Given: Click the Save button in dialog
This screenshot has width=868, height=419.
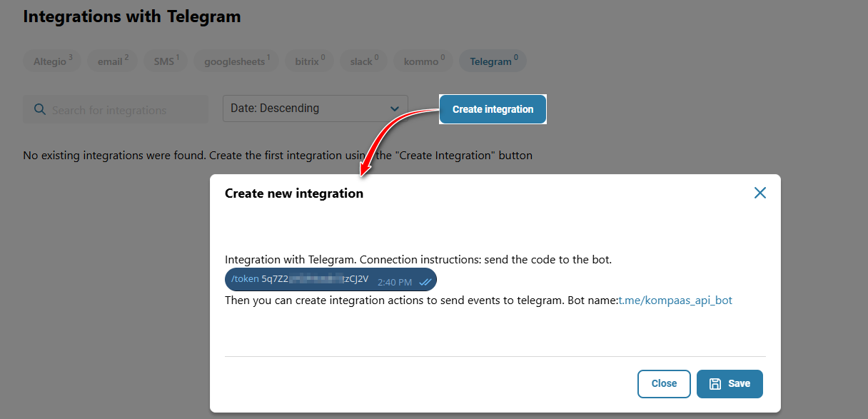Looking at the screenshot, I should coord(730,384).
